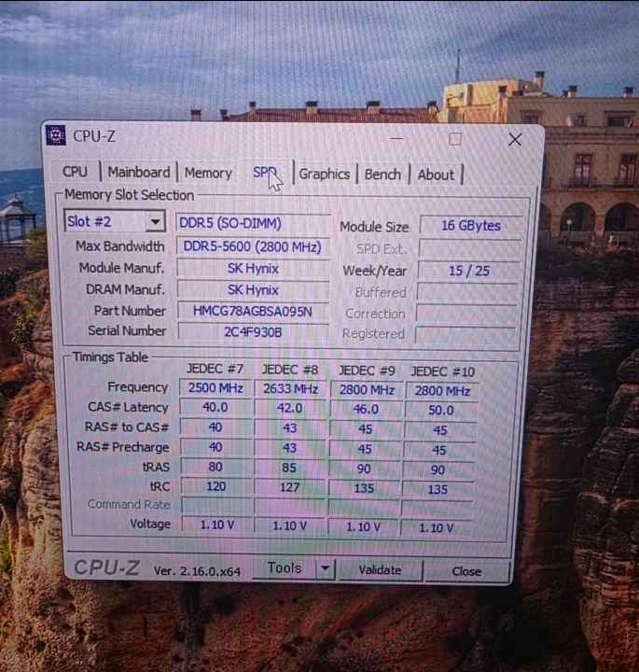Click the DDR5 (SO-DIMM) memory type field
This screenshot has width=639, height=672.
253,223
